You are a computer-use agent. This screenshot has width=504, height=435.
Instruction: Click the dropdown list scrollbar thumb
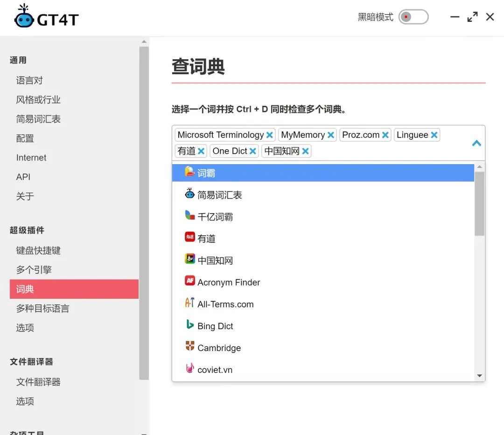480,204
